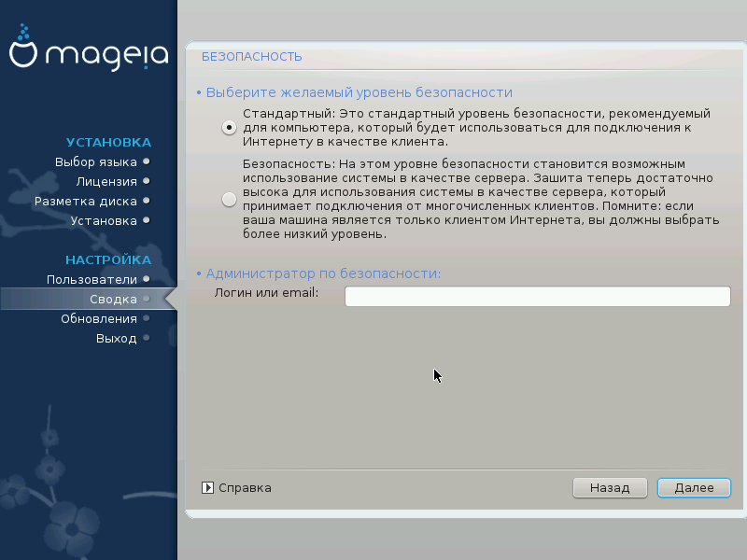Click the Назад button
The image size is (747, 560).
coord(610,487)
